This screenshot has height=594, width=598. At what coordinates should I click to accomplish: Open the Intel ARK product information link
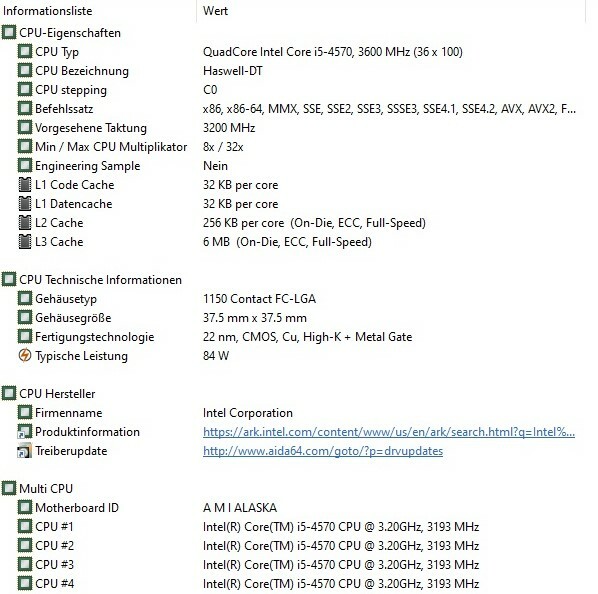pyautogui.click(x=389, y=432)
